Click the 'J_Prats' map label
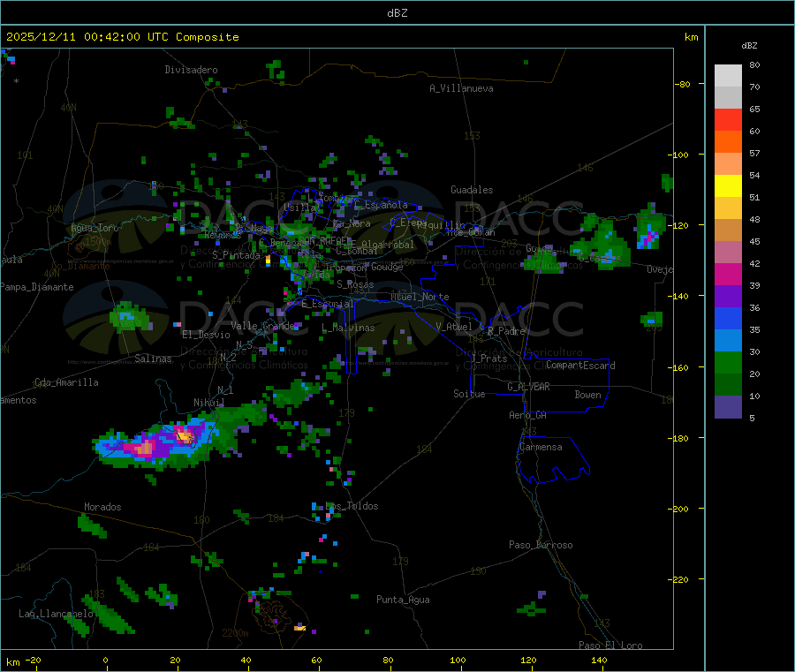This screenshot has width=795, height=672. pyautogui.click(x=489, y=359)
